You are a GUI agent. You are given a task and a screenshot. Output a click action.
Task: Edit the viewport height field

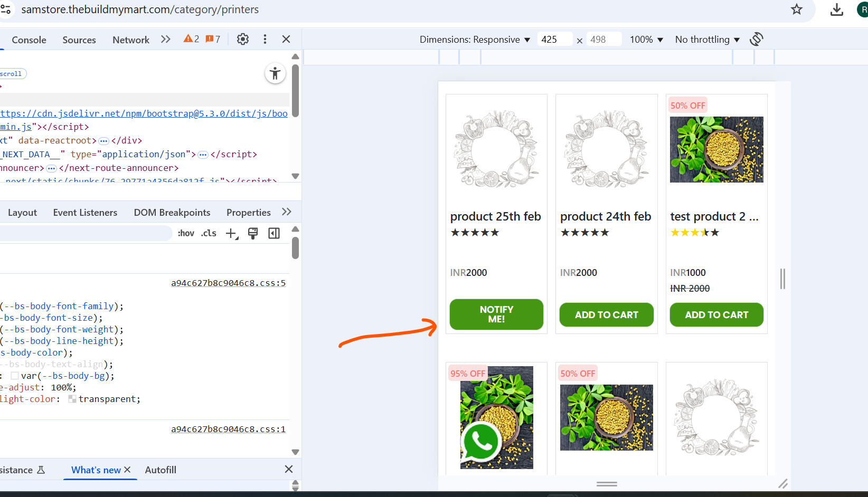coord(603,40)
